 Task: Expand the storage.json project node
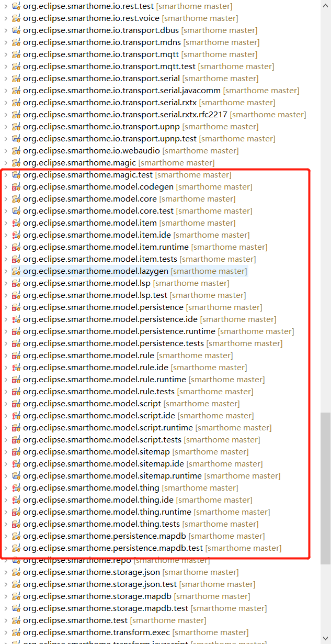click(6, 572)
